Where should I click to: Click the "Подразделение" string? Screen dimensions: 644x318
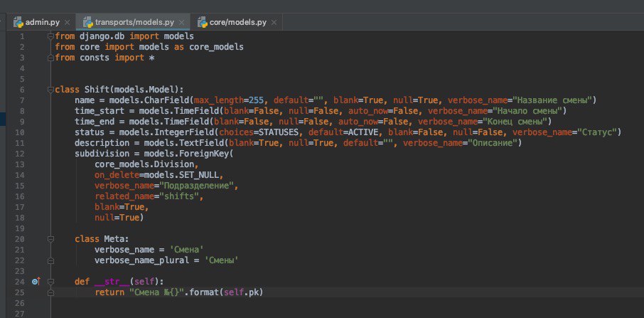coord(198,186)
